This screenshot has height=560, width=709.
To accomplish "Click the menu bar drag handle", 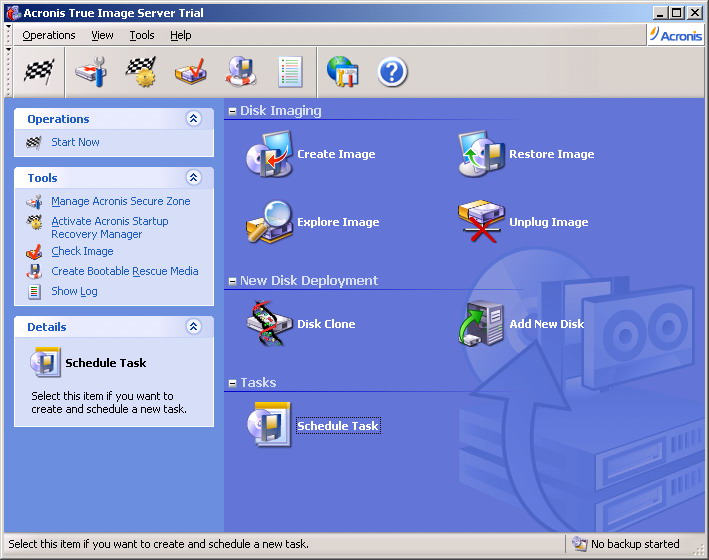I will tap(9, 34).
